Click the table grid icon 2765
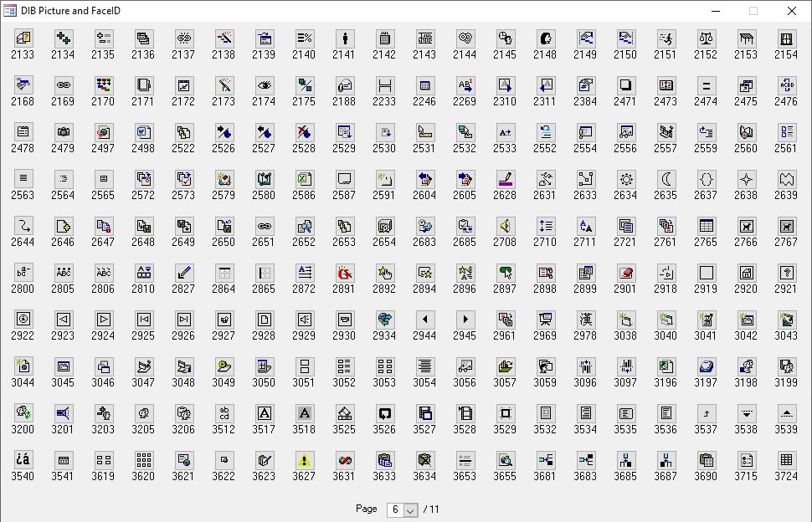This screenshot has width=812, height=522. [706, 226]
